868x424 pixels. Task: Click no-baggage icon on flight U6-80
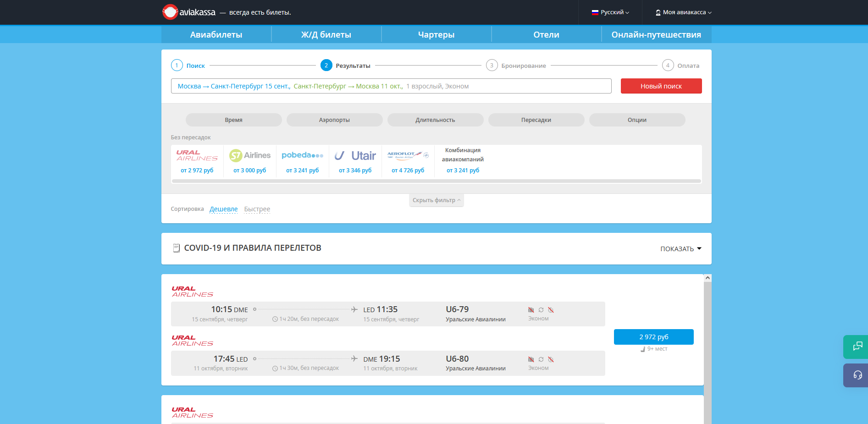pyautogui.click(x=531, y=359)
